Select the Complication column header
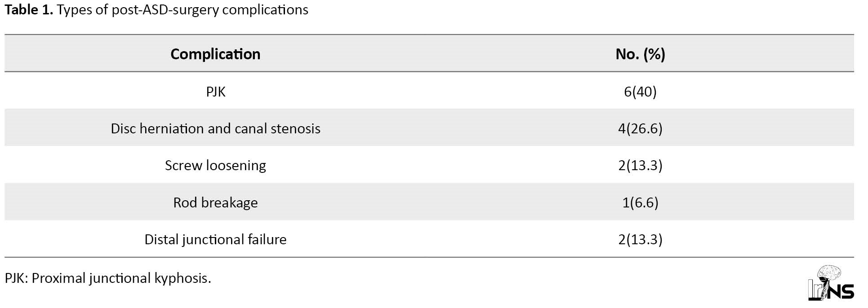This screenshot has height=308, width=868. 215,54
